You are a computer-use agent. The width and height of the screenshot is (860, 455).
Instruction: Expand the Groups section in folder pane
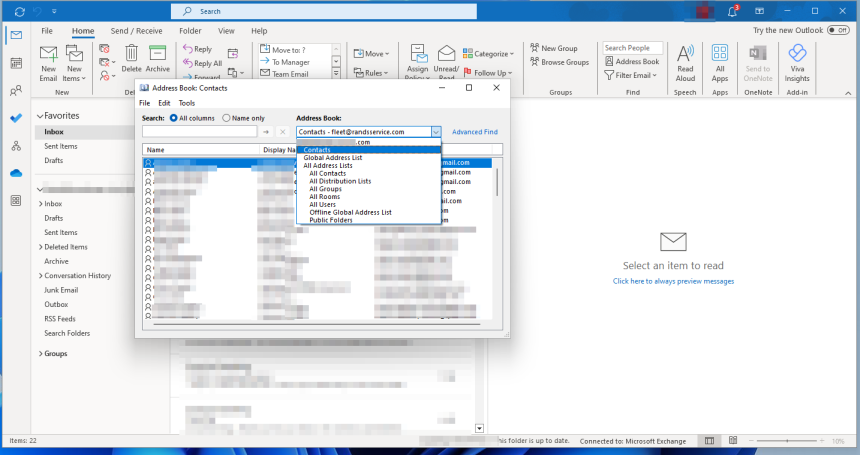39,354
